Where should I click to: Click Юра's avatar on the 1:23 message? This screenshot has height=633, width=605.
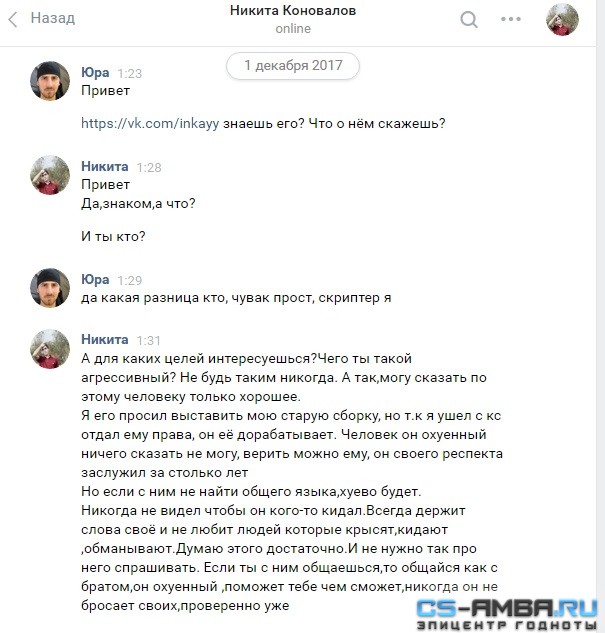[x=50, y=81]
